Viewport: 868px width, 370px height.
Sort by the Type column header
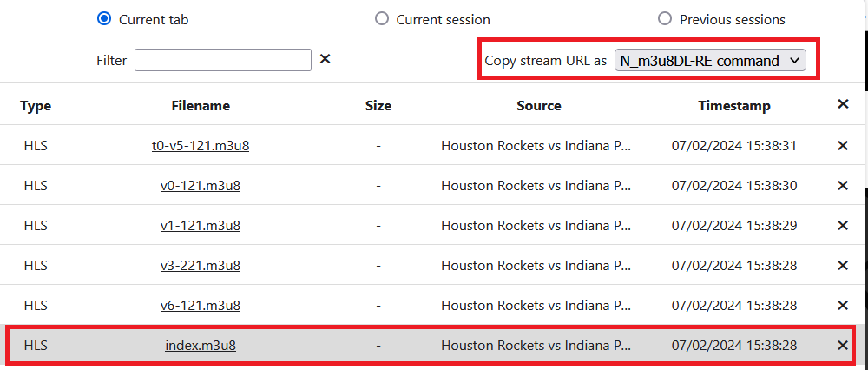[36, 106]
